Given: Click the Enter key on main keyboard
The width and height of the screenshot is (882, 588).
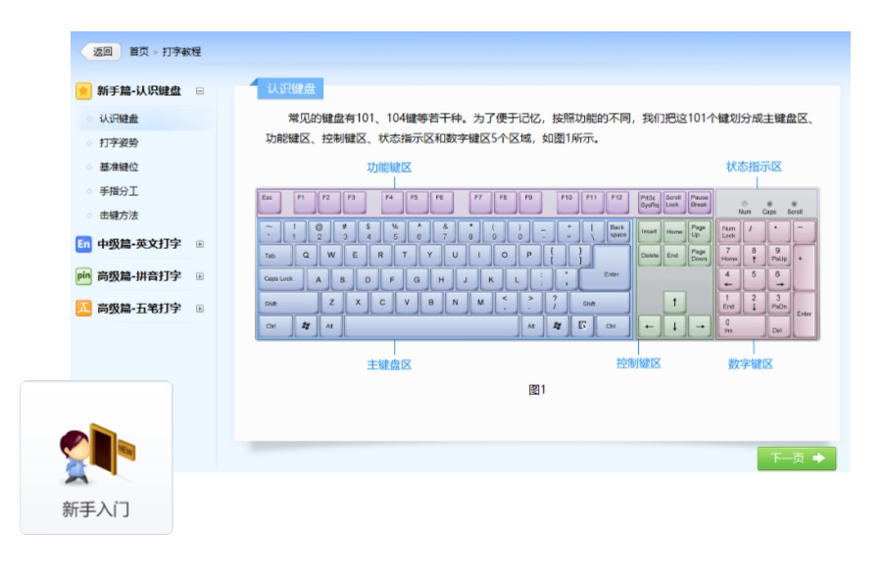Looking at the screenshot, I should (610, 274).
